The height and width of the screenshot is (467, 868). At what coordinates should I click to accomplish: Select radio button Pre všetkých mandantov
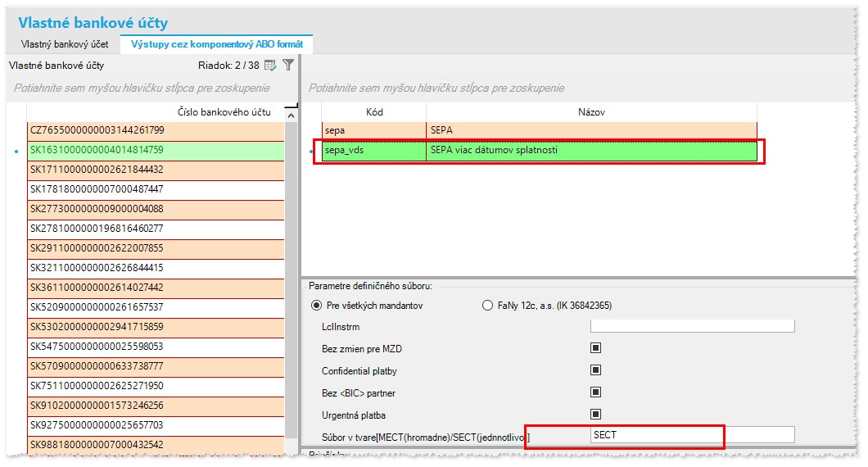[316, 306]
